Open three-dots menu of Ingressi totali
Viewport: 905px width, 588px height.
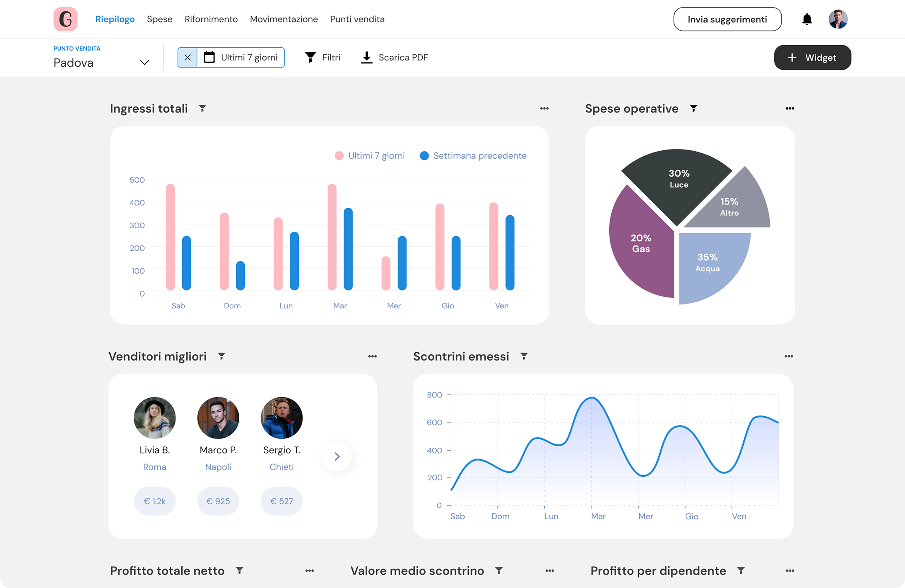coord(544,108)
